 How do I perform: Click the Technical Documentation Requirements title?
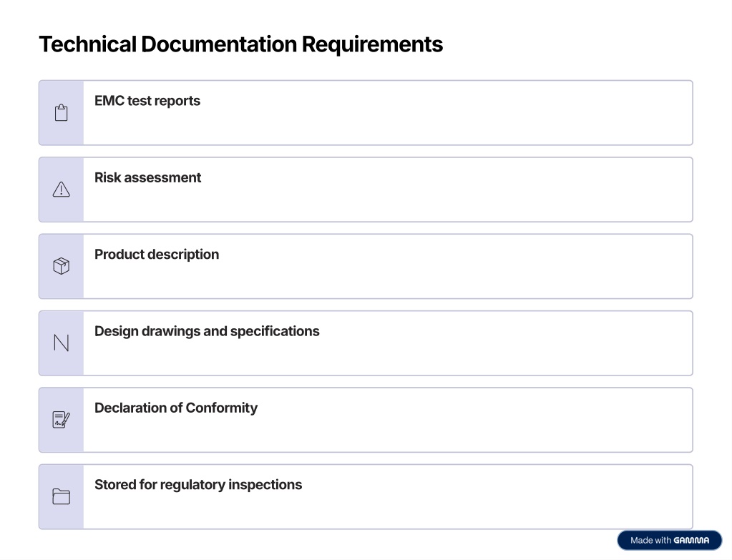point(240,44)
